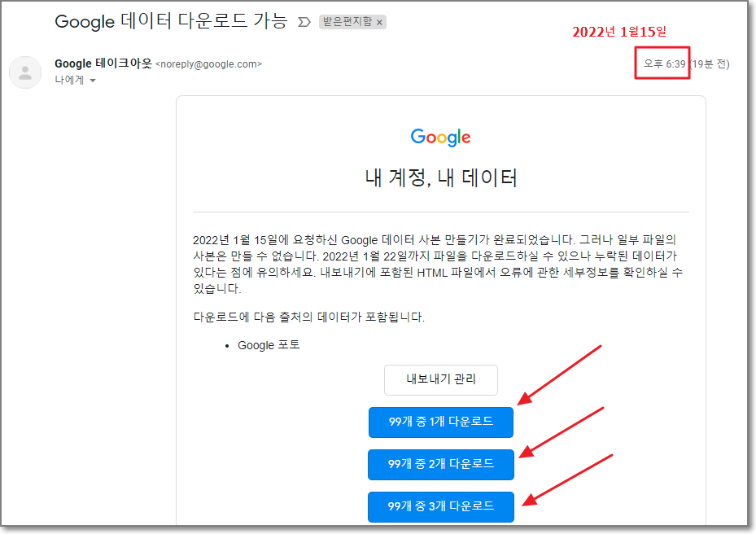This screenshot has width=756, height=534.
Task: Click sender name Google 테이크아웃
Action: click(x=103, y=63)
